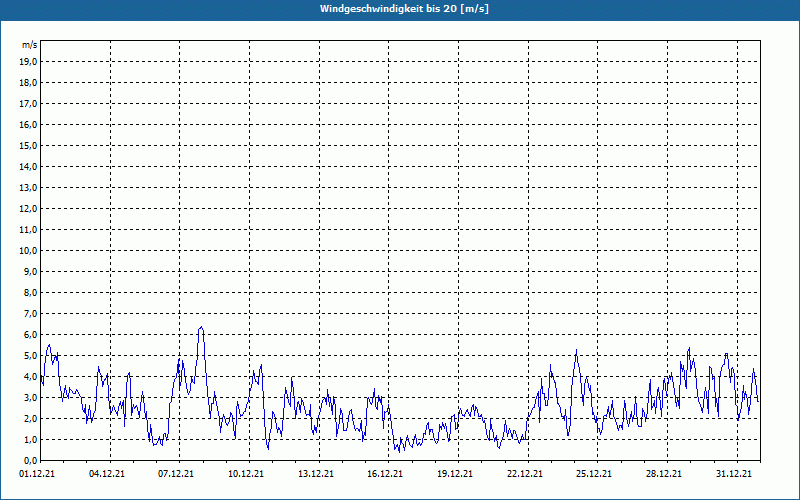Click the y-axis label '2,0'
Screen dimensions: 800x500
(30, 418)
